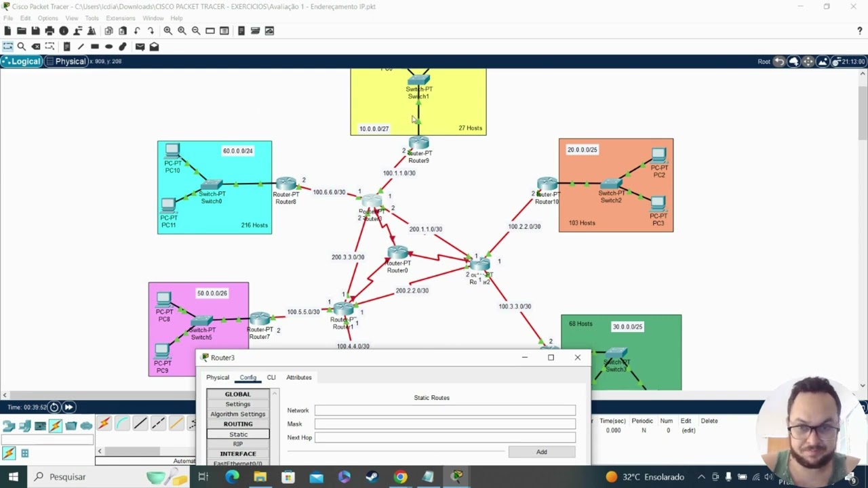Pick the dashed crossover copper cable
868x488 pixels.
[158, 424]
